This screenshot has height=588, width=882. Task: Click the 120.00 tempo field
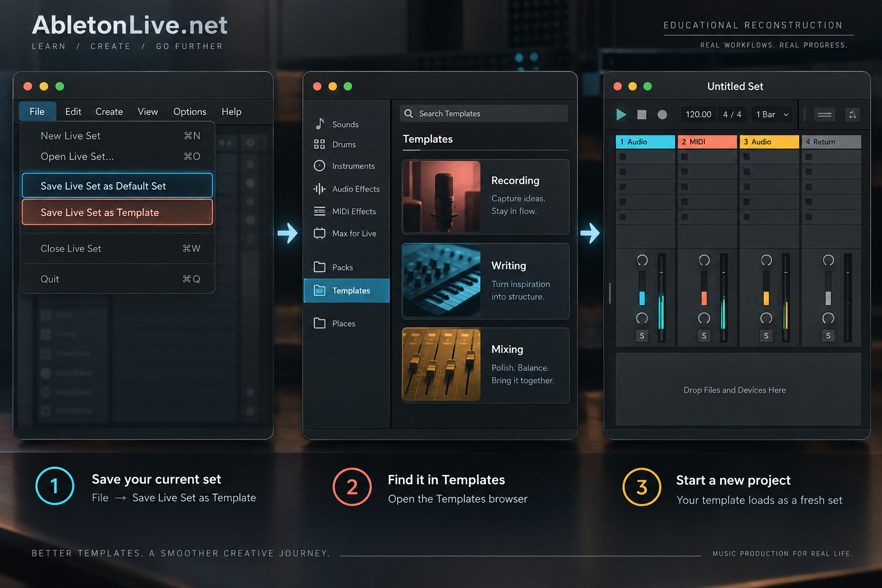[x=698, y=114]
